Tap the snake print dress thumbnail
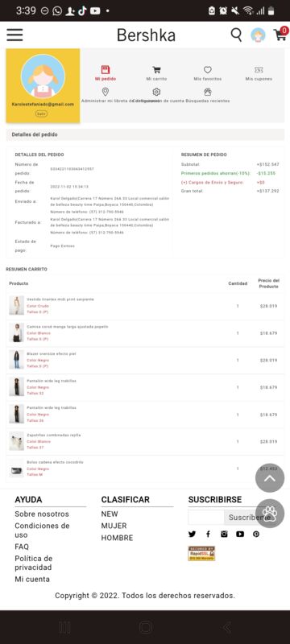This screenshot has width=290, height=644. [x=16, y=306]
